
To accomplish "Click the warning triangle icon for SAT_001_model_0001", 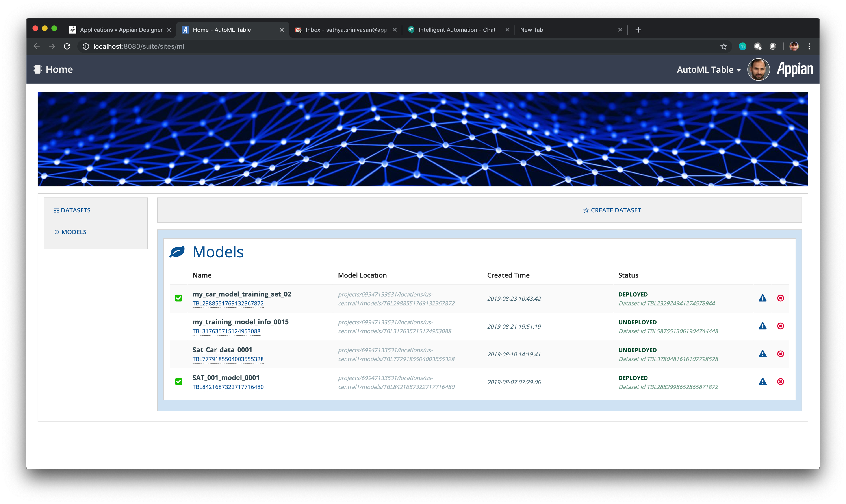I will (x=763, y=381).
